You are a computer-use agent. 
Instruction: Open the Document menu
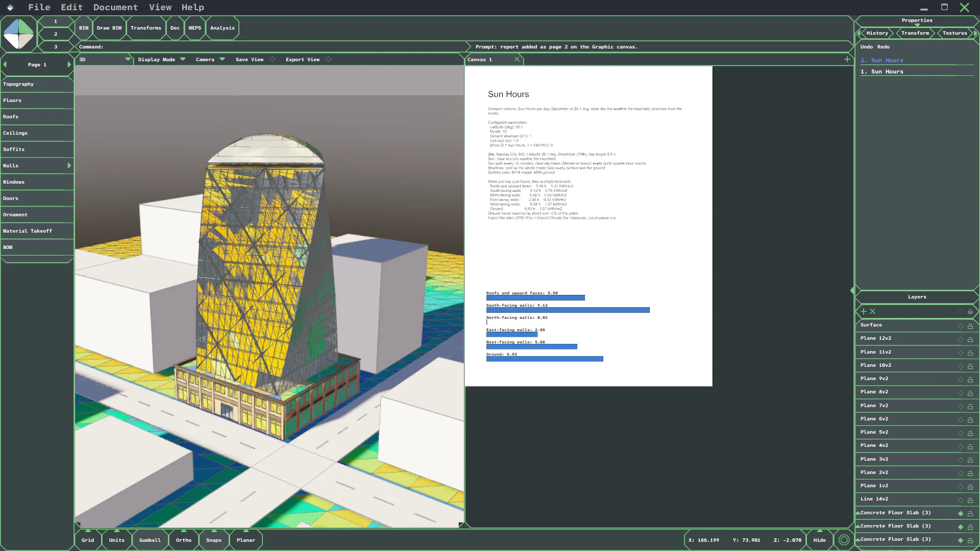pyautogui.click(x=115, y=7)
